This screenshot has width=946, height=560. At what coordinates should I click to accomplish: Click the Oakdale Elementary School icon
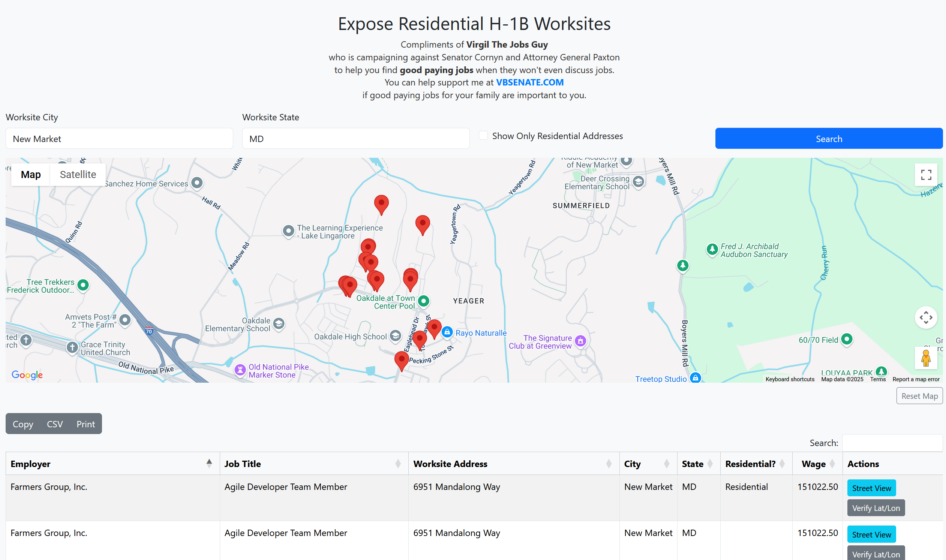pyautogui.click(x=279, y=323)
